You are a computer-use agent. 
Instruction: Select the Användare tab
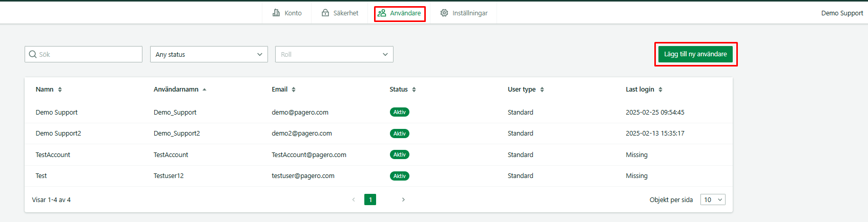[400, 13]
